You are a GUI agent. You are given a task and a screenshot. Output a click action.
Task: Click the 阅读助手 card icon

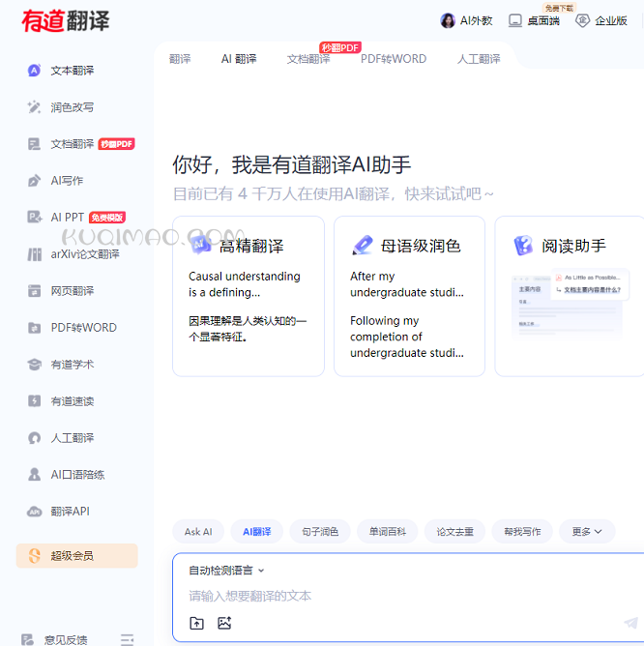(x=523, y=246)
